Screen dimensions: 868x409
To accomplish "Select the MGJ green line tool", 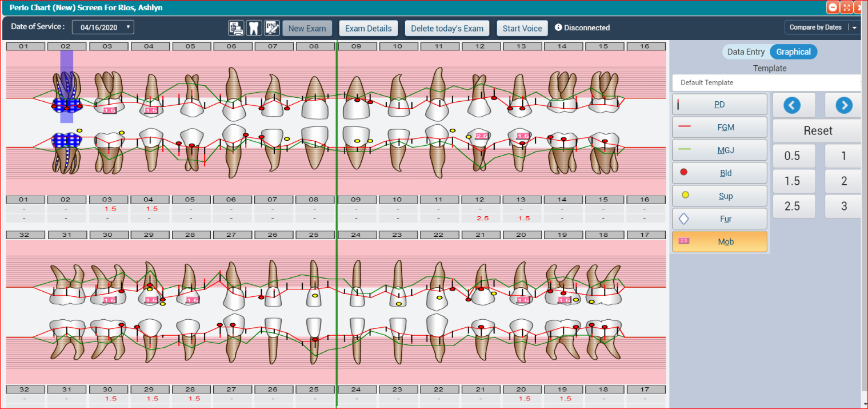I will (719, 150).
